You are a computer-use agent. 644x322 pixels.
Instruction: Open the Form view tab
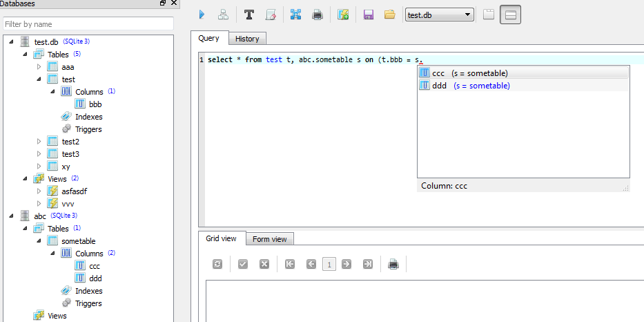tap(269, 239)
